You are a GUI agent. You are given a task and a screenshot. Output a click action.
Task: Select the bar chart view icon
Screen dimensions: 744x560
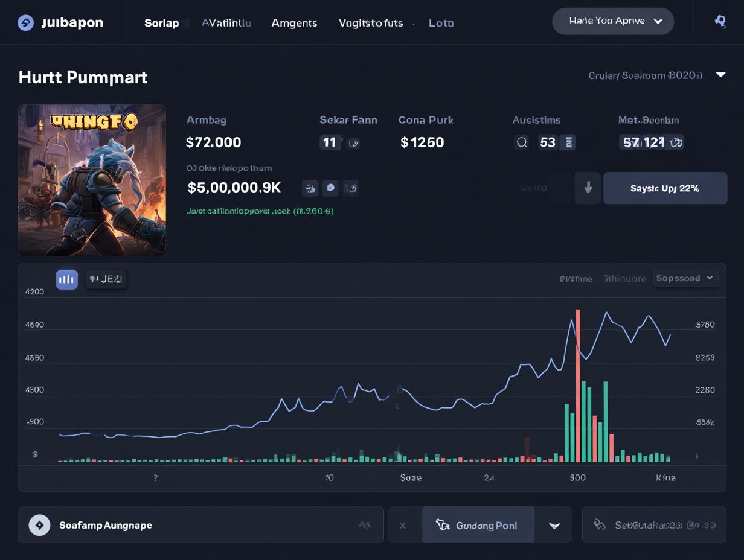click(67, 279)
